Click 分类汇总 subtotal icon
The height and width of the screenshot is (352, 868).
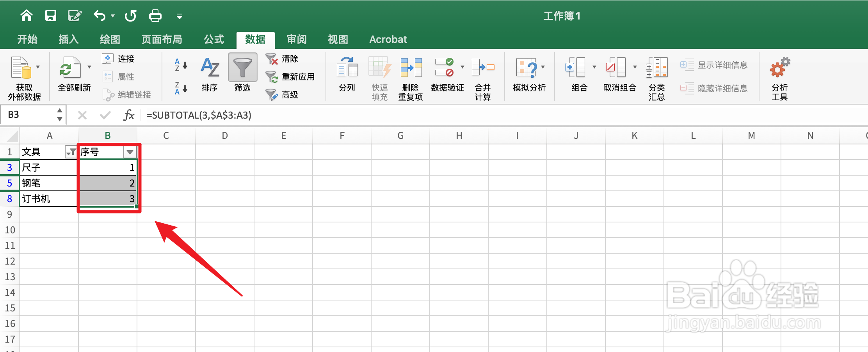(x=657, y=68)
